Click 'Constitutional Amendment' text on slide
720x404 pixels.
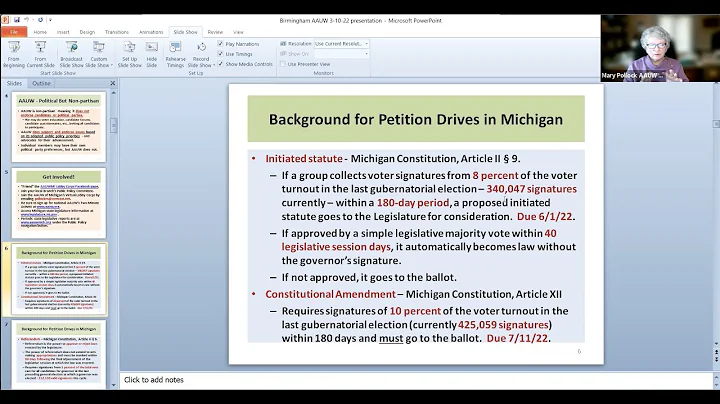[330, 294]
